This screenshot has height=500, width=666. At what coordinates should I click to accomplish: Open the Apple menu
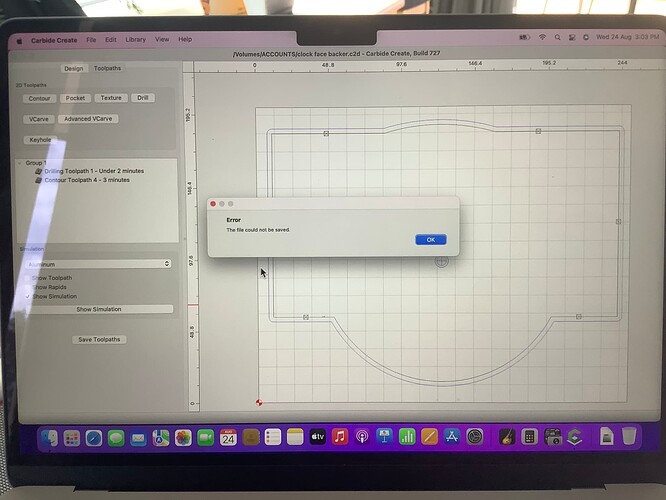click(19, 41)
